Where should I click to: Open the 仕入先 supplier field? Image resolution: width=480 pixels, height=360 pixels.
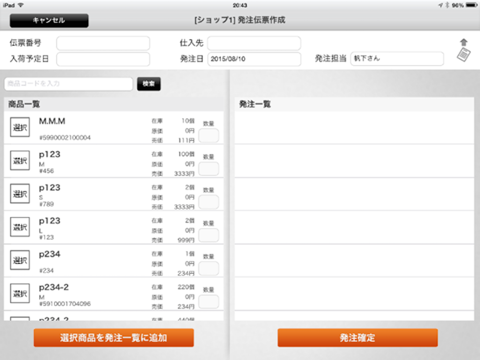(x=254, y=43)
